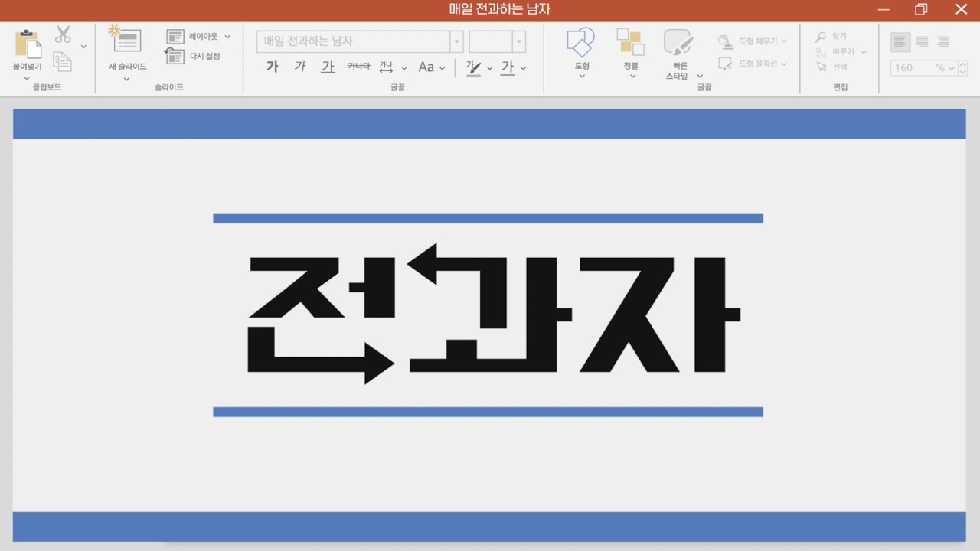Toggle center text alignment
The width and height of the screenshot is (980, 551).
point(922,42)
